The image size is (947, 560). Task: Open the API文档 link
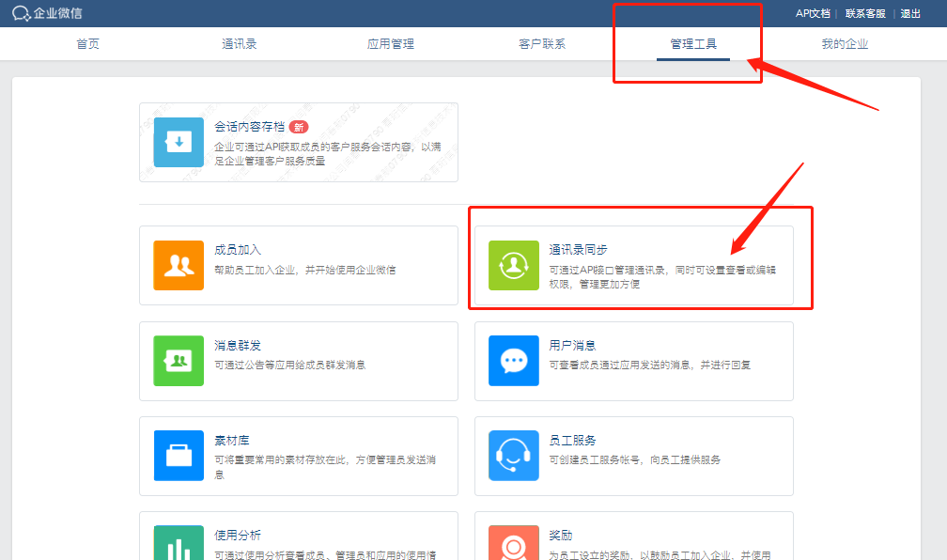(813, 13)
